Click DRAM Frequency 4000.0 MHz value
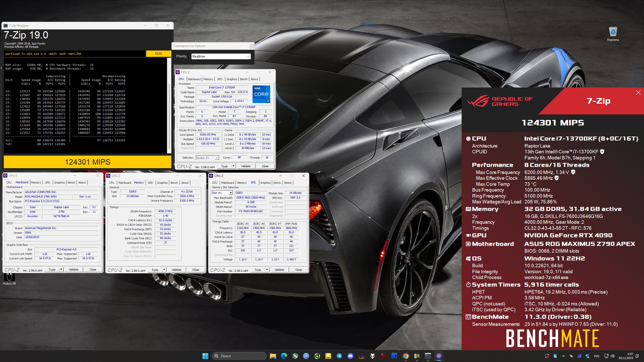Image resolution: width=644 pixels, height=362 pixels. (x=165, y=211)
